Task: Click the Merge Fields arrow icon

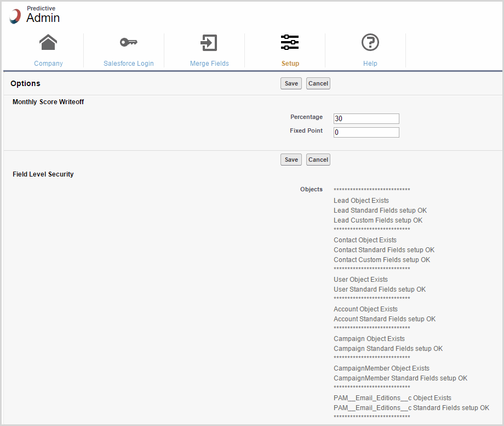Action: coord(209,42)
